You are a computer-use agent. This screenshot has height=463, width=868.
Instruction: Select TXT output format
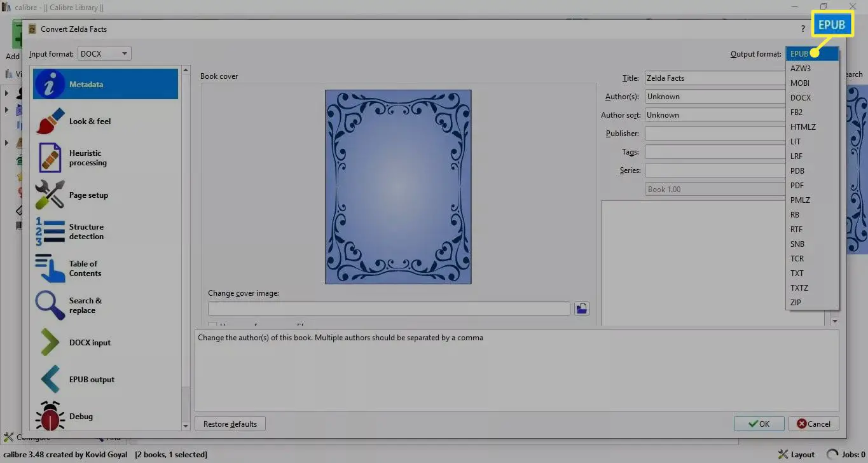[x=812, y=273]
